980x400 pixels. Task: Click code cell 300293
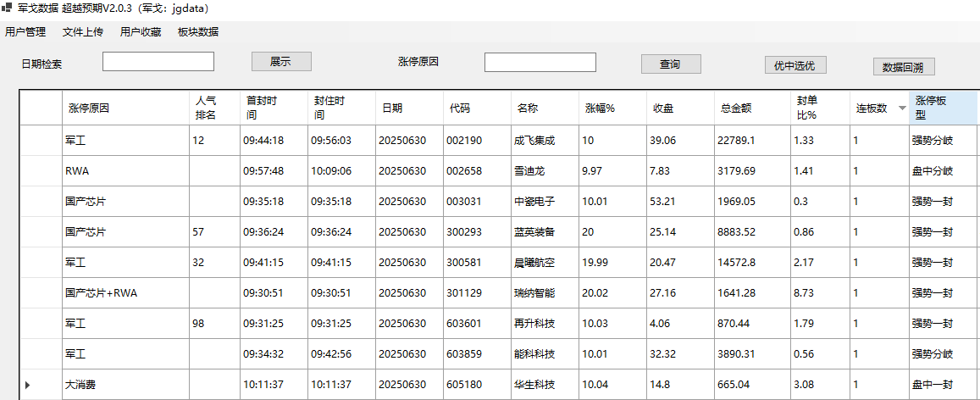point(477,232)
